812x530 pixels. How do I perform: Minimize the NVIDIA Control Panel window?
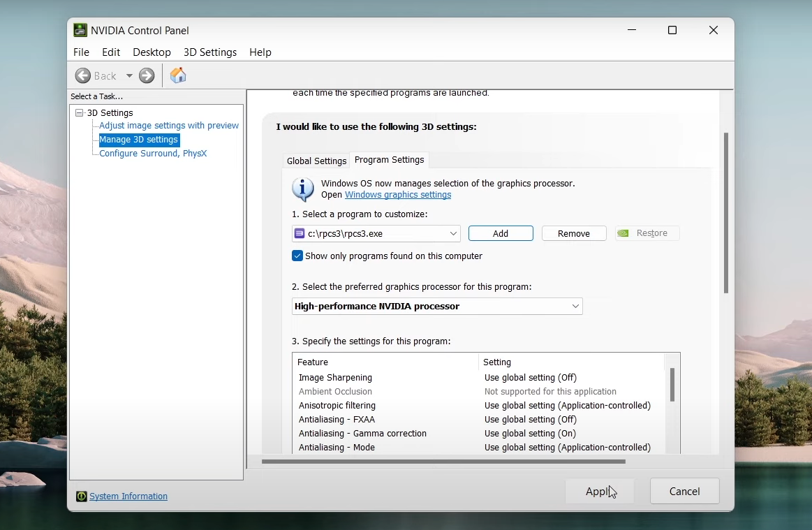(632, 30)
